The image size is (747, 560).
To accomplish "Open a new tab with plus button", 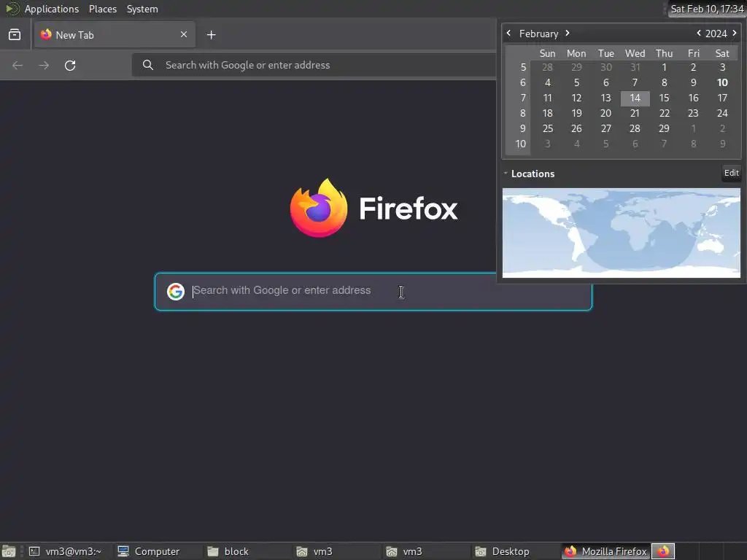I will 211,35.
